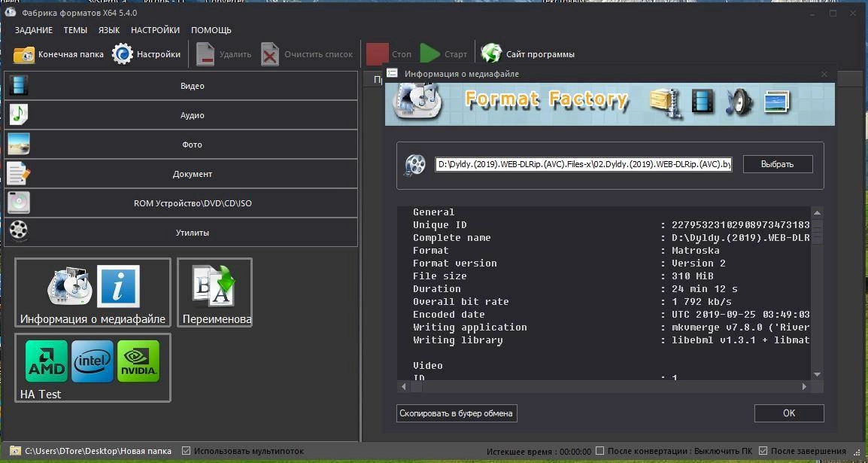Click Скопировать в буфер обмена button

coord(457,413)
